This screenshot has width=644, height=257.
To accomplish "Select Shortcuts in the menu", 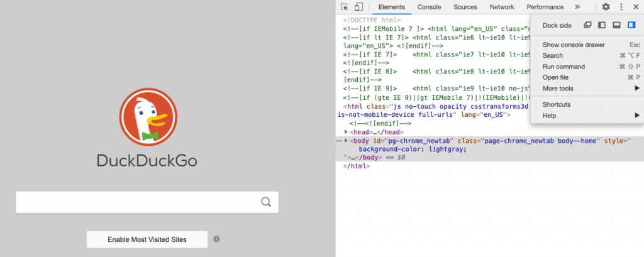I will pyautogui.click(x=587, y=104).
